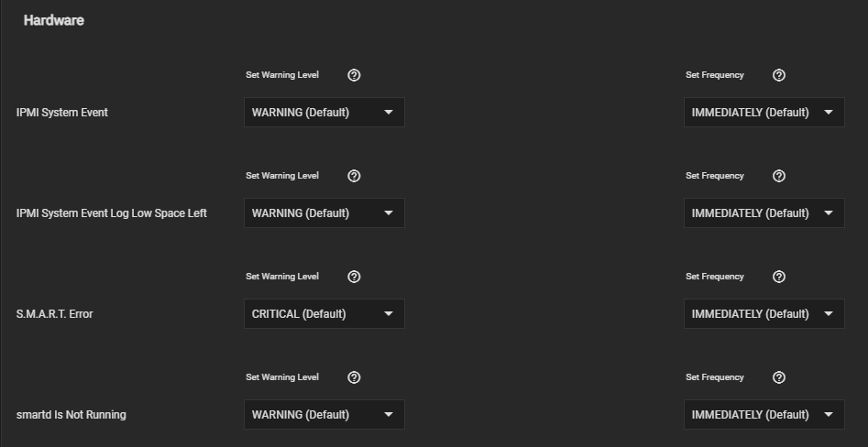Click the S.M.A.R.T. Error alert label
The width and height of the screenshot is (868, 447).
click(x=55, y=314)
